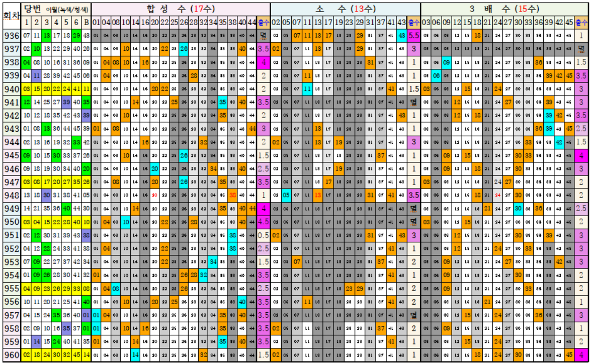Select the bonus column B header
Screen dimensions: 592x364
[x=86, y=22]
